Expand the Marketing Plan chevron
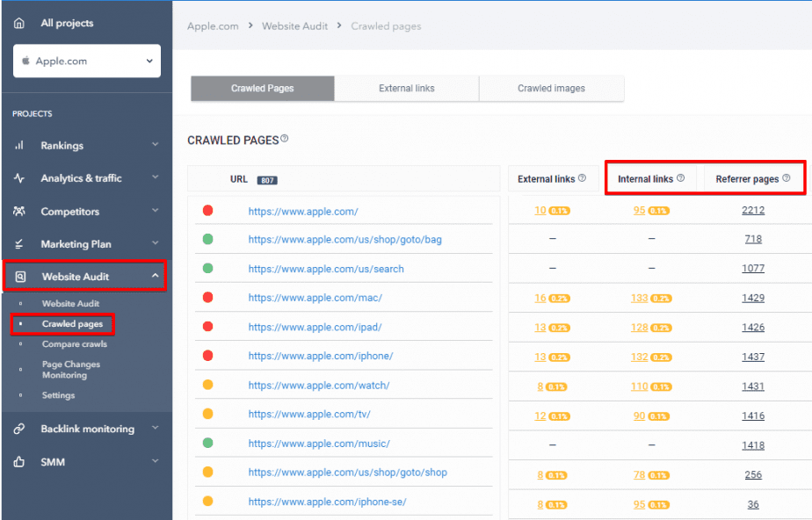 (155, 242)
